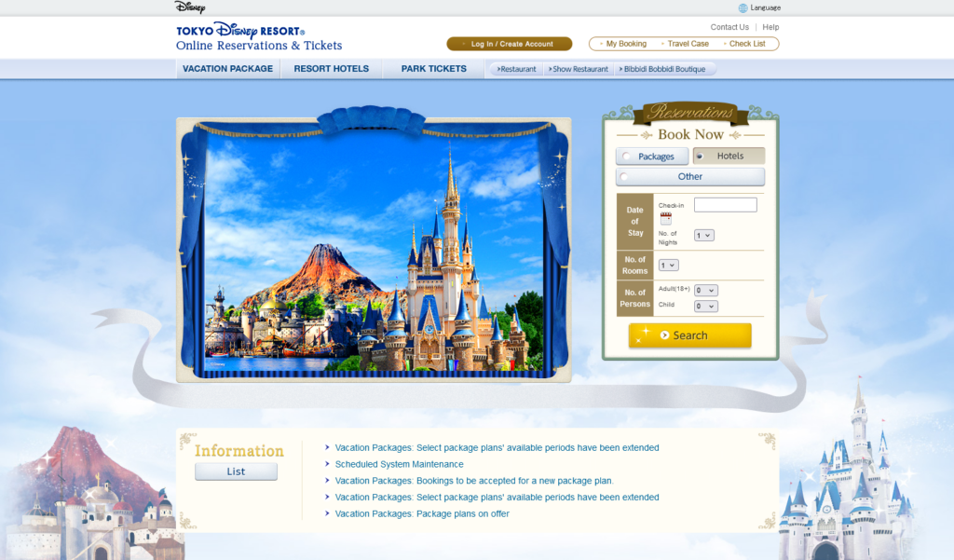Select the Packages radio option

626,157
